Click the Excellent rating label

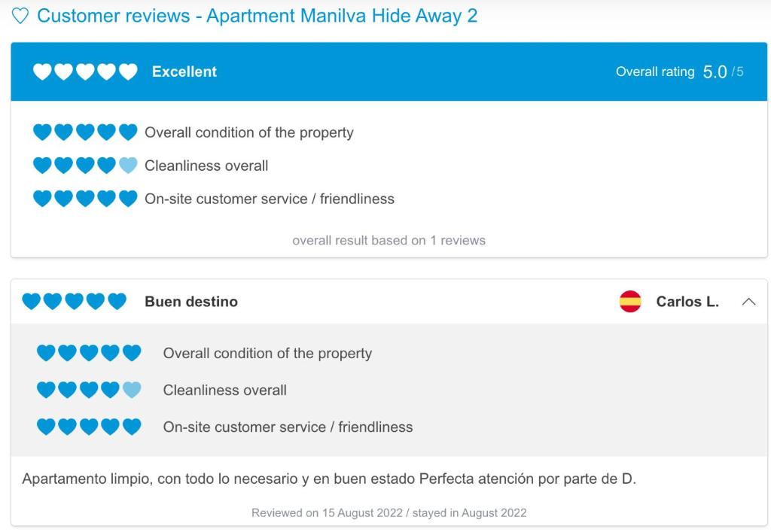pyautogui.click(x=184, y=71)
